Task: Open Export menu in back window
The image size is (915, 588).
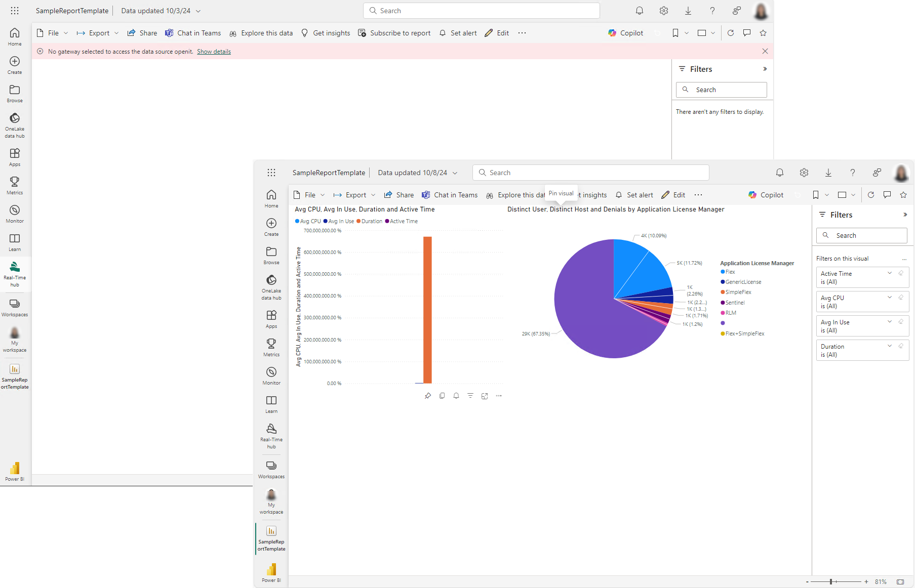Action: click(98, 33)
